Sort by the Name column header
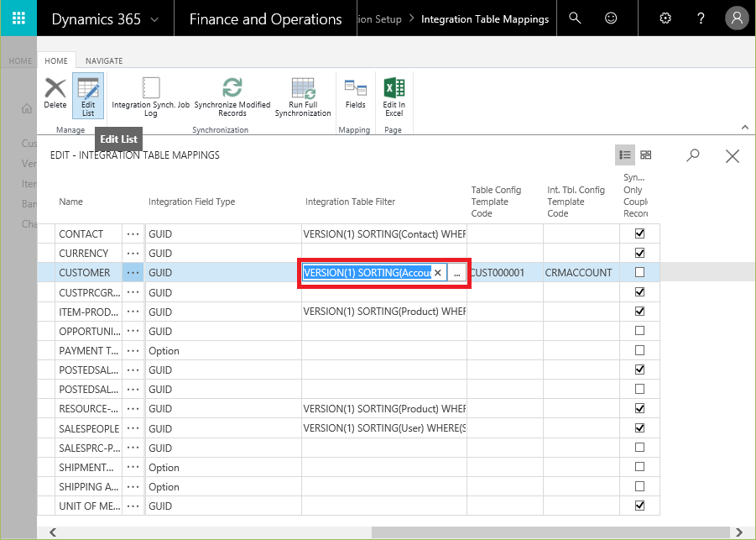Viewport: 756px width, 540px height. click(x=70, y=202)
